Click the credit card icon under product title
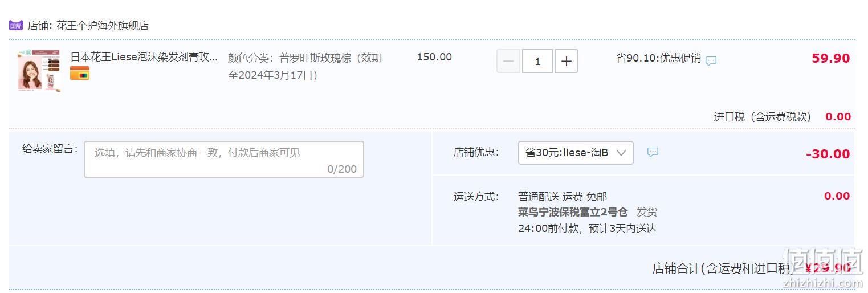868x293 pixels. [x=80, y=73]
